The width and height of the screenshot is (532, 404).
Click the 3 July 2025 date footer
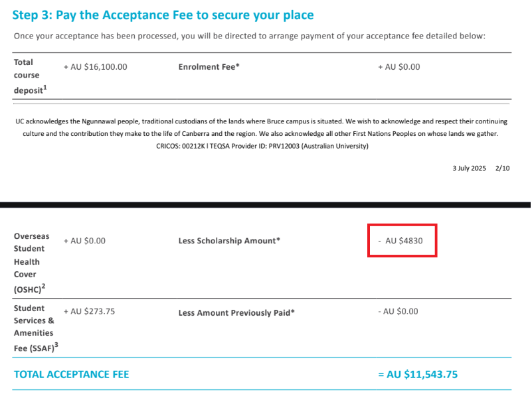click(469, 168)
